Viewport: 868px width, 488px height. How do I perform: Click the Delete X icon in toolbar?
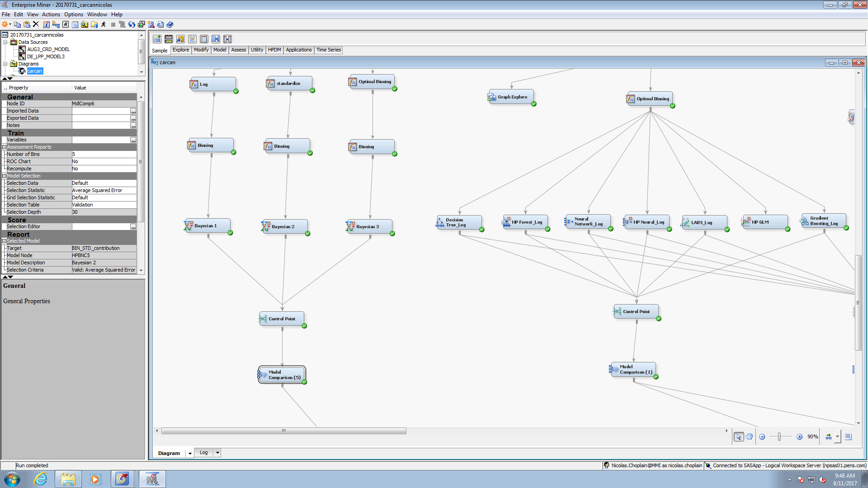pos(36,24)
